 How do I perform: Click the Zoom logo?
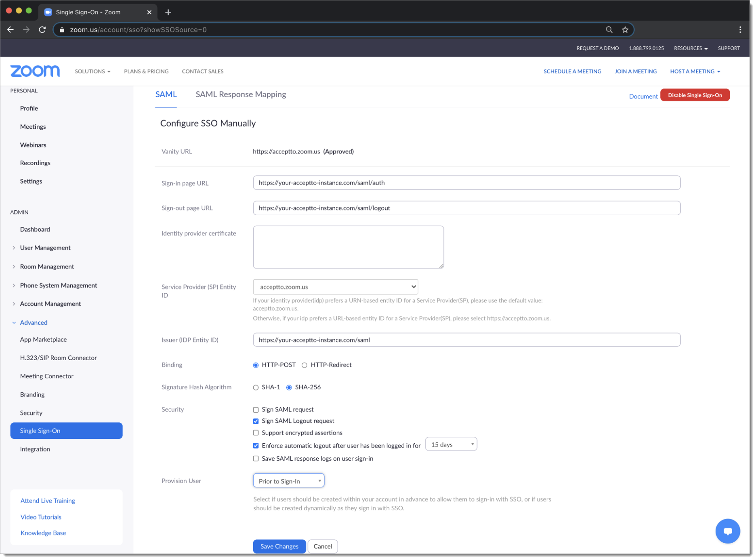point(35,71)
